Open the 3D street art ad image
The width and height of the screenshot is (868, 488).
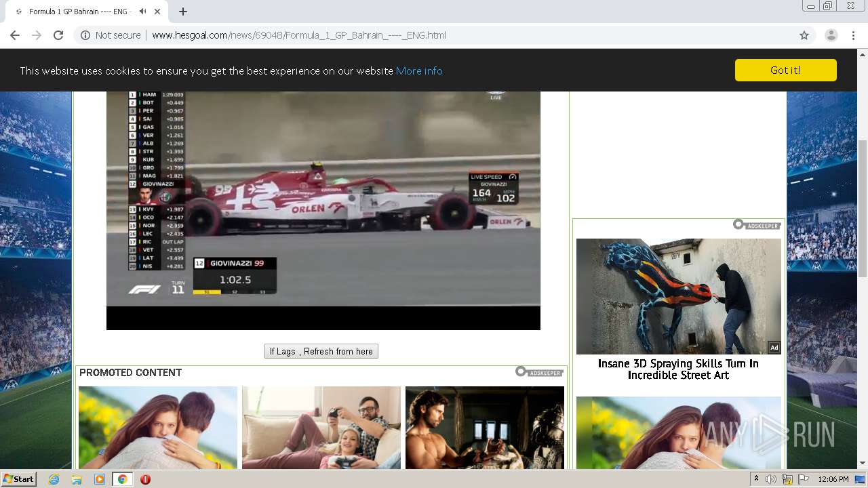pos(679,296)
